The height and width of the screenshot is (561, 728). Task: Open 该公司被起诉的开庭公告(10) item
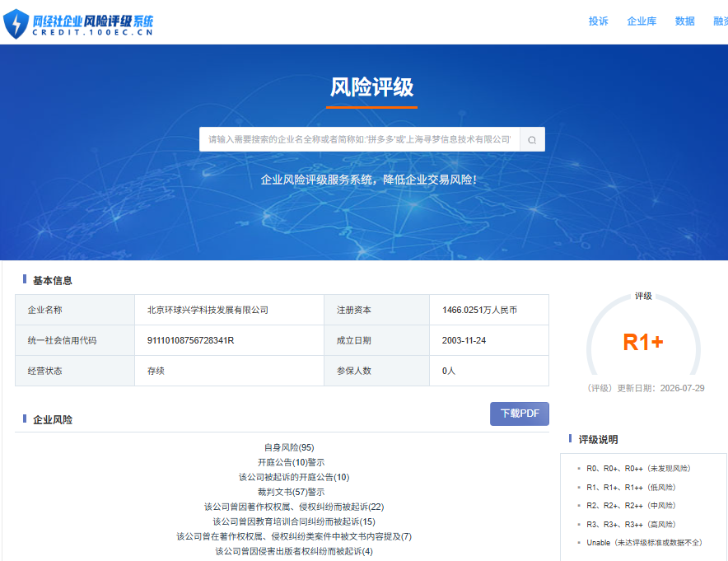(294, 477)
